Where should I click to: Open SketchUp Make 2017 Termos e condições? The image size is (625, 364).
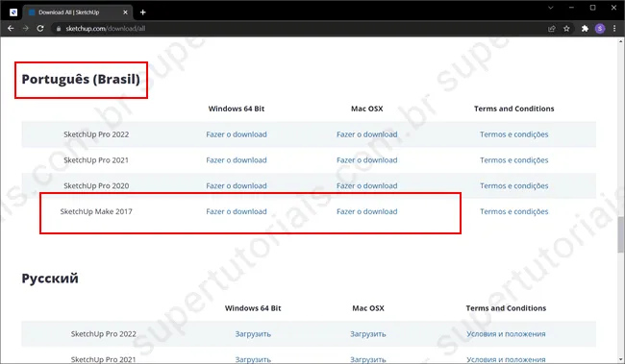(513, 211)
